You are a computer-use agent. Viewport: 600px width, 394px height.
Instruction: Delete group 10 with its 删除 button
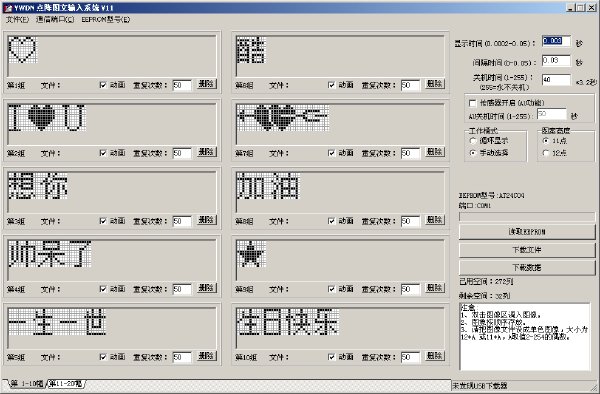(x=435, y=356)
